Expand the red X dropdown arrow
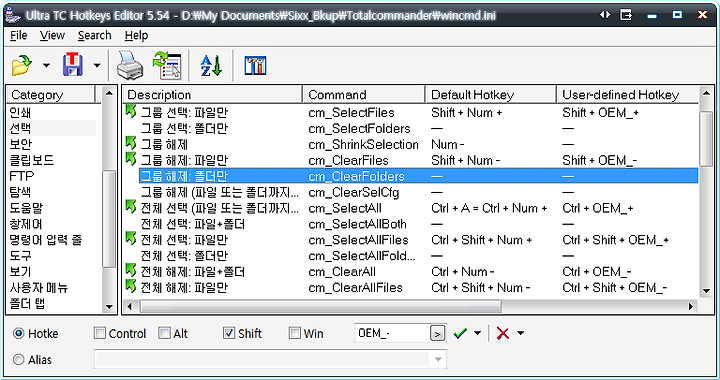This screenshot has height=380, width=720. click(520, 333)
